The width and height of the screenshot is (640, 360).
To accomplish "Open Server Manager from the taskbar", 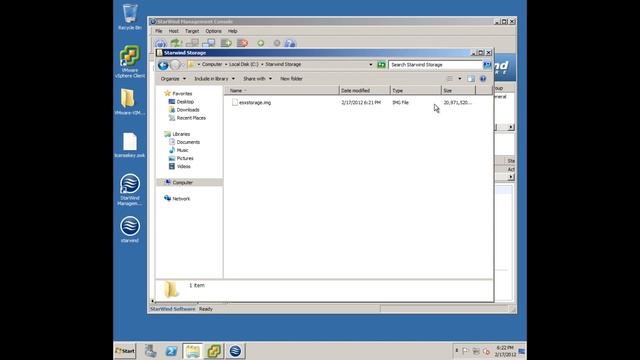I will (150, 351).
